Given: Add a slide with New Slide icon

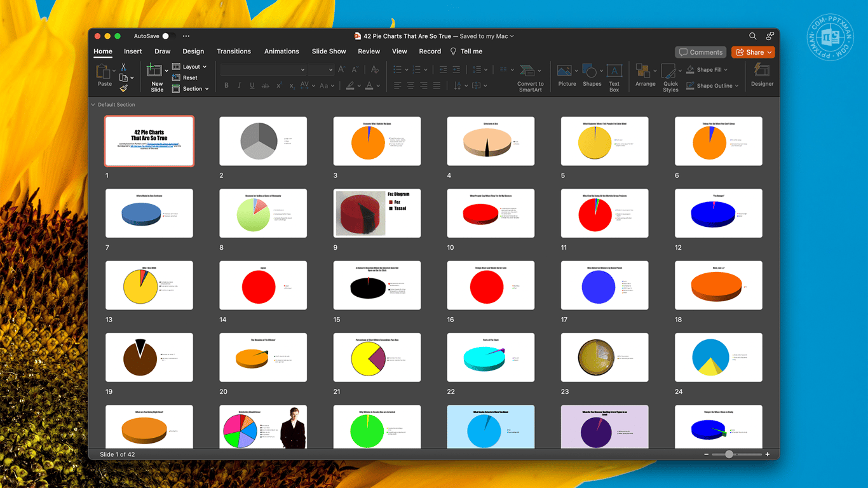Looking at the screenshot, I should coord(154,71).
